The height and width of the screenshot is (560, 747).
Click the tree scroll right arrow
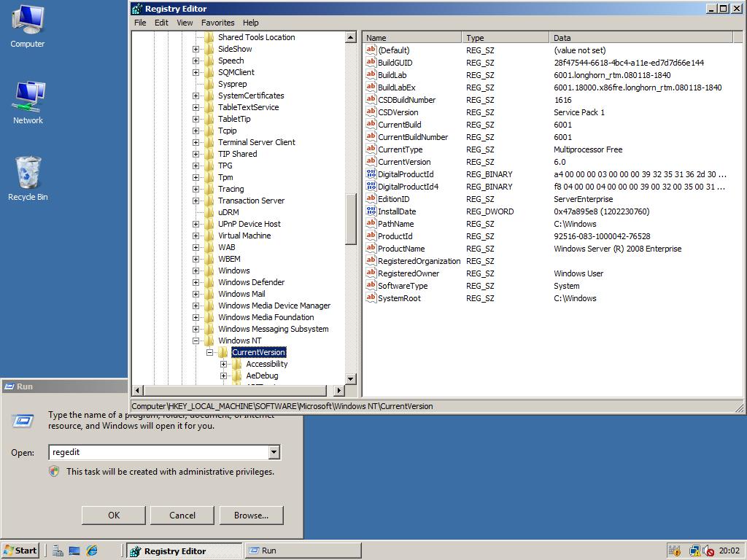(338, 391)
